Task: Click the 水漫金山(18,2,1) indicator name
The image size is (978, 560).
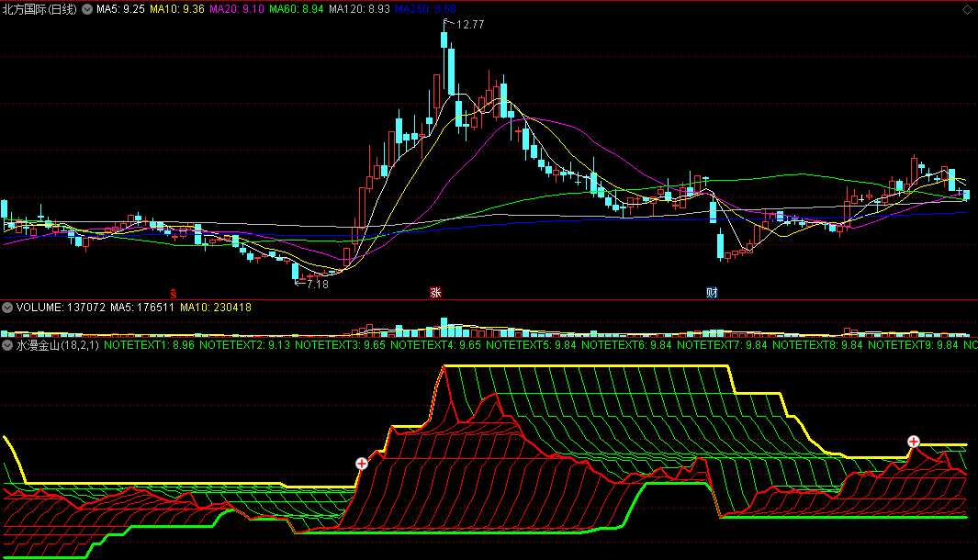Action: [x=57, y=345]
